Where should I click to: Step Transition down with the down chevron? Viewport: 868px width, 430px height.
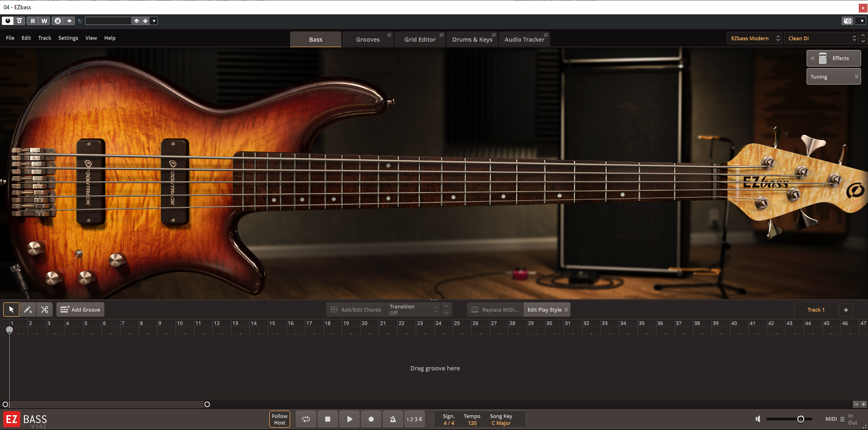tap(446, 313)
